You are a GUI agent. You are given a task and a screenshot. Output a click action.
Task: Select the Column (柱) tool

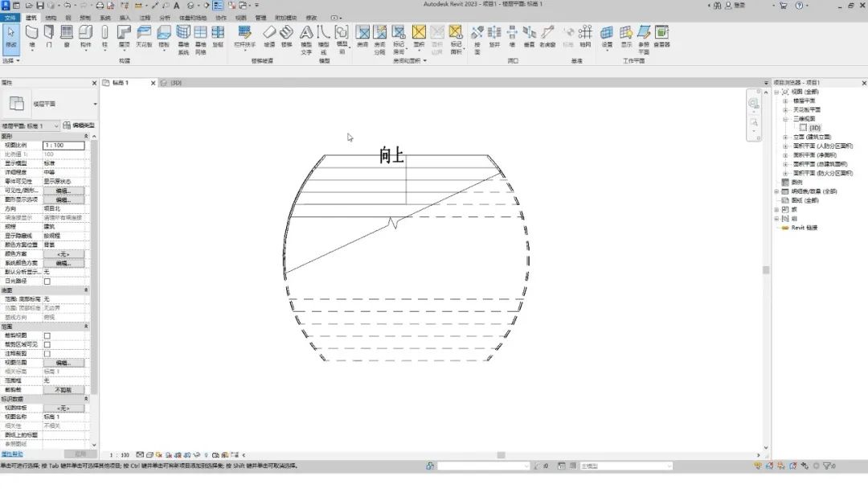click(104, 36)
